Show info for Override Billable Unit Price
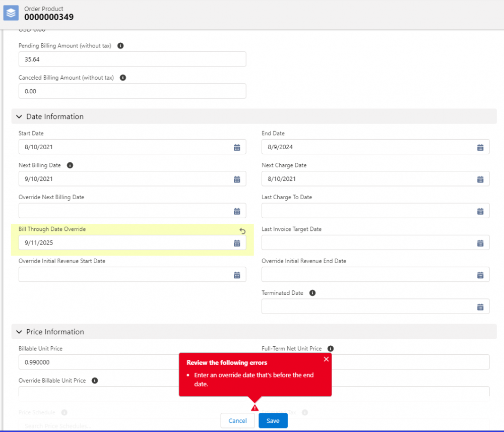Viewport: 504px width, 432px height. 95,381
